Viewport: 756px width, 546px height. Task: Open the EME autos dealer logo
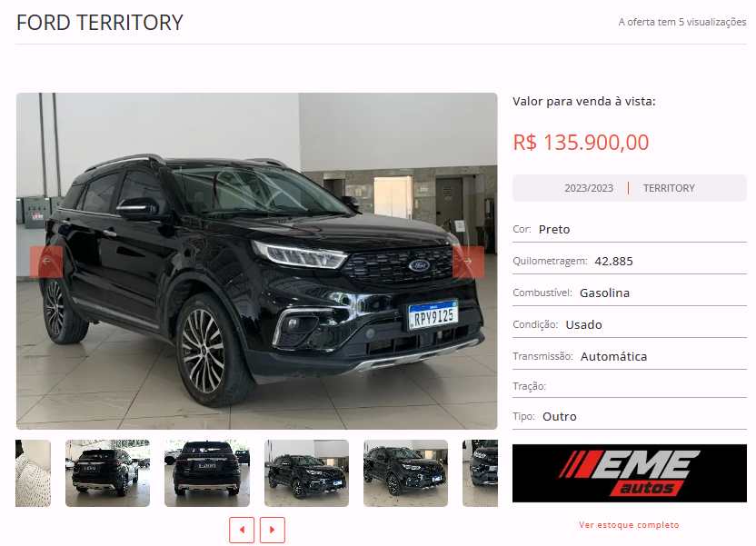pos(629,473)
